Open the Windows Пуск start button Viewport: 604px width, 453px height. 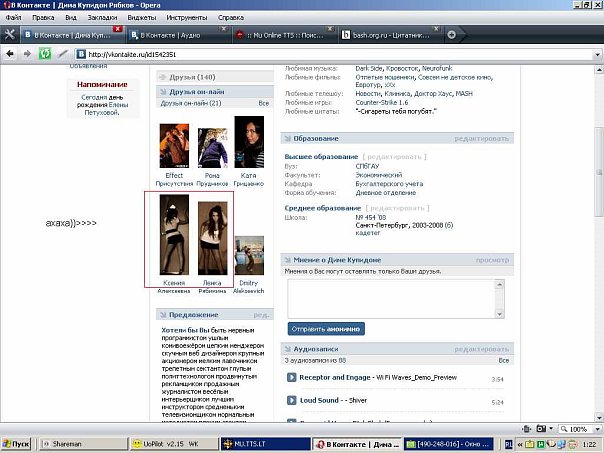[x=16, y=444]
